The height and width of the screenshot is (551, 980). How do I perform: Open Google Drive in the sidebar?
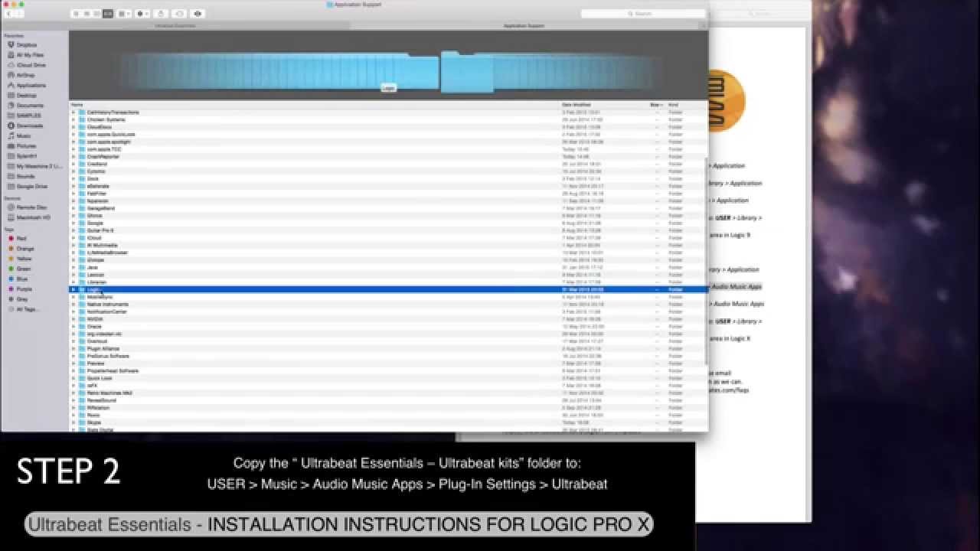click(x=31, y=186)
